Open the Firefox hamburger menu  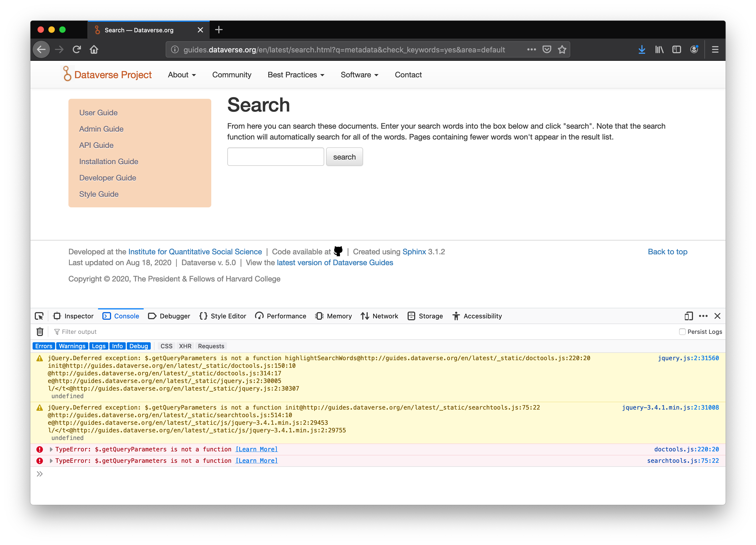(715, 50)
